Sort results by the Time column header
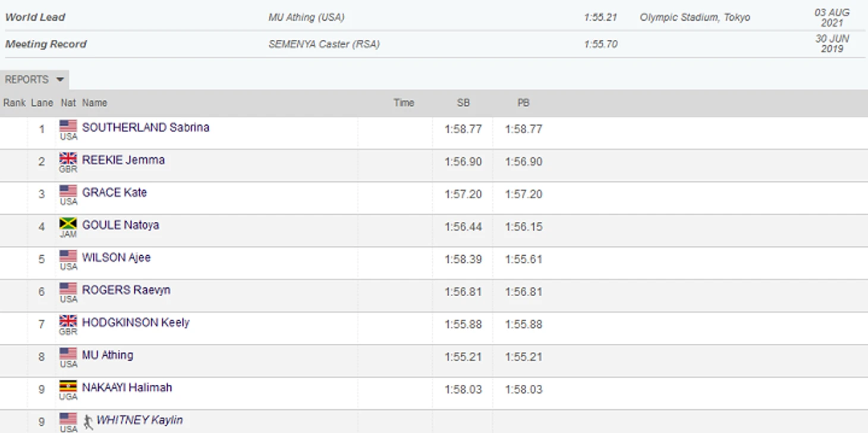The image size is (868, 433). (x=404, y=103)
